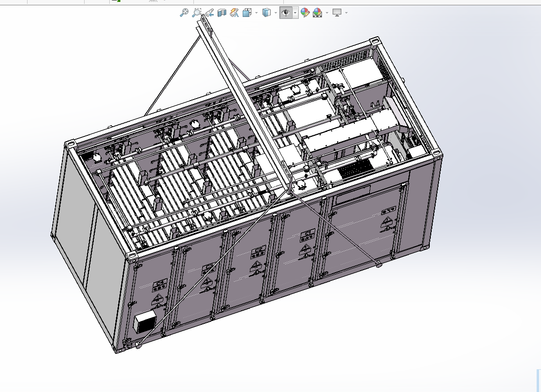Click the Display Style icon

tap(266, 13)
